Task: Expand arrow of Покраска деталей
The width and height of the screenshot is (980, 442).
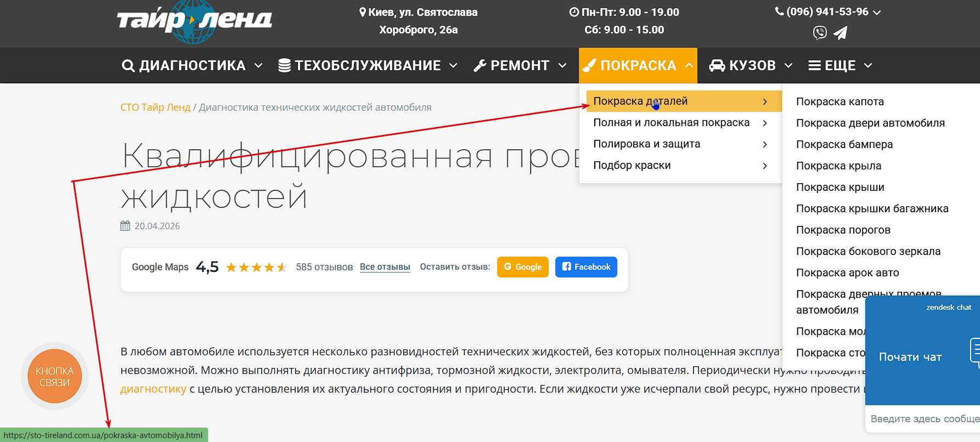Action: point(765,101)
